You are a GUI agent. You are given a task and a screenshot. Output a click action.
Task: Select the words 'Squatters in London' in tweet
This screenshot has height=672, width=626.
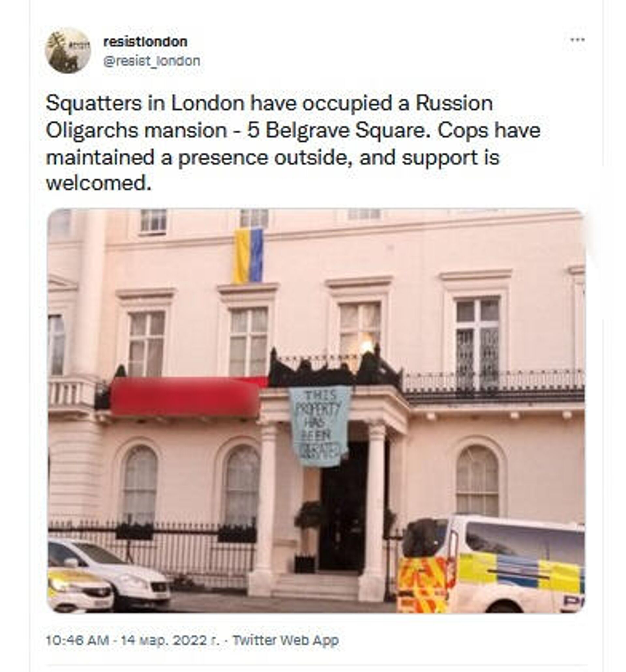click(x=145, y=103)
